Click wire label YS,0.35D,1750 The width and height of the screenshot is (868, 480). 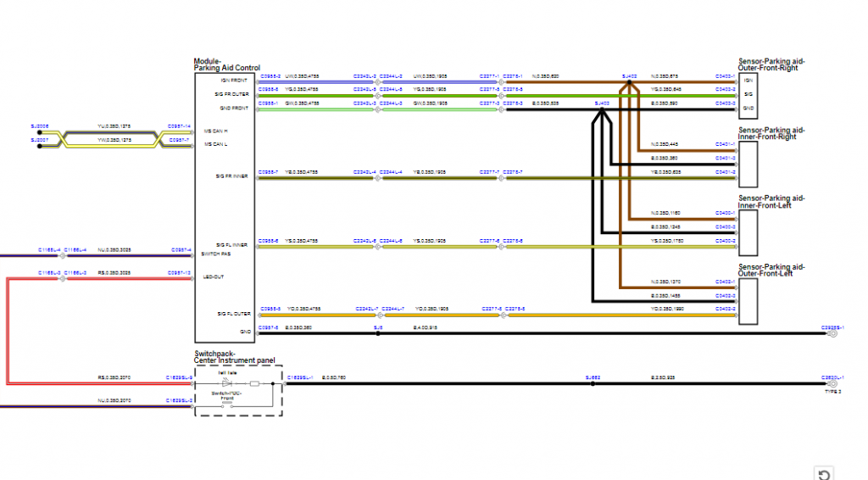tap(667, 241)
